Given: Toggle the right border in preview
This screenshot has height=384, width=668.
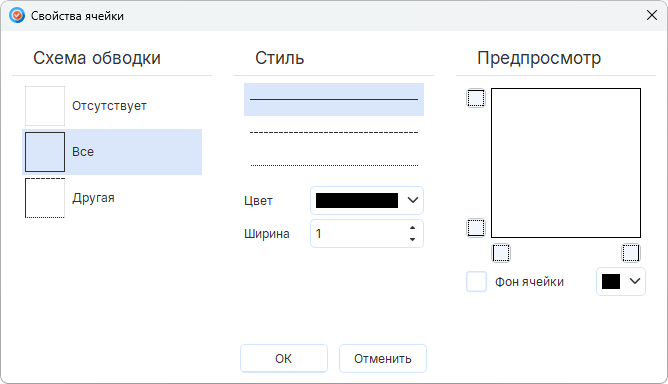Looking at the screenshot, I should tap(631, 253).
